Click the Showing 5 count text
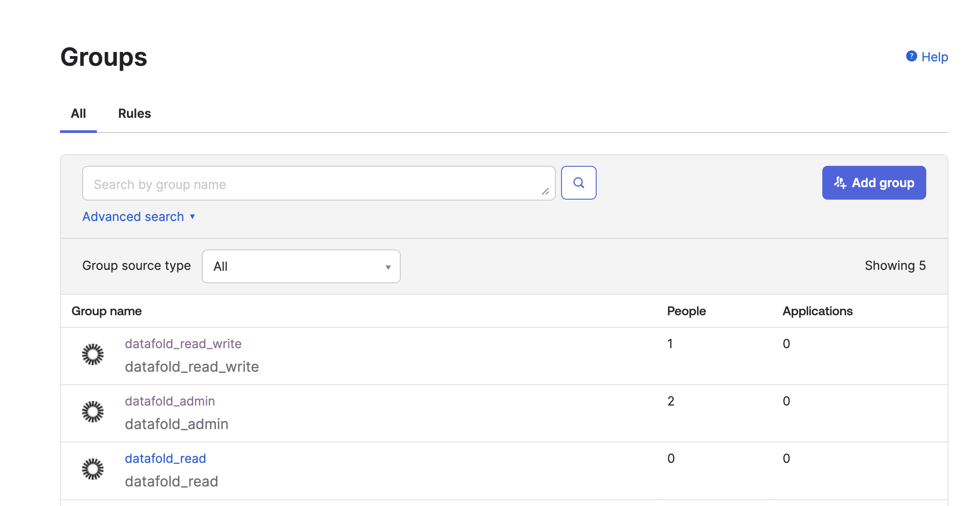 pos(895,265)
